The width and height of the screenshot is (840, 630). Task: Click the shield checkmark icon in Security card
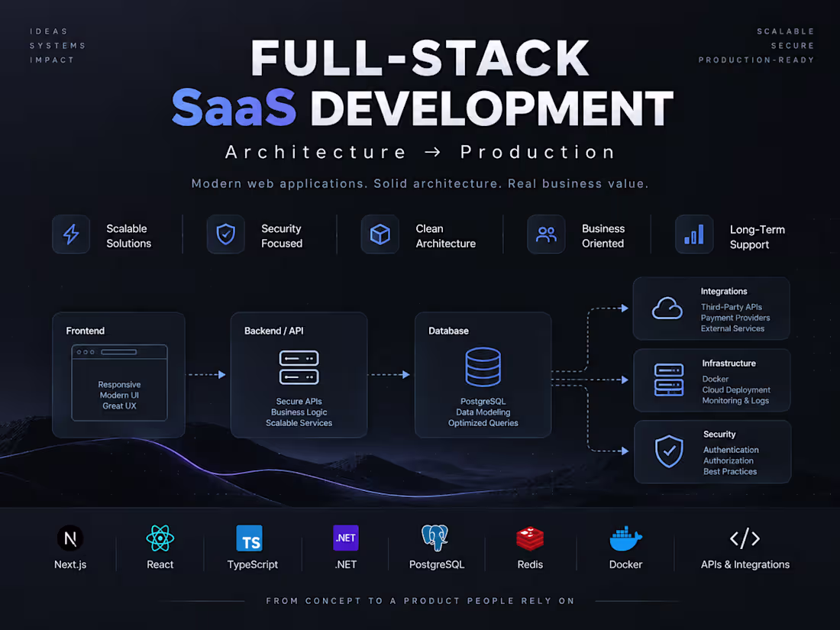pos(669,451)
